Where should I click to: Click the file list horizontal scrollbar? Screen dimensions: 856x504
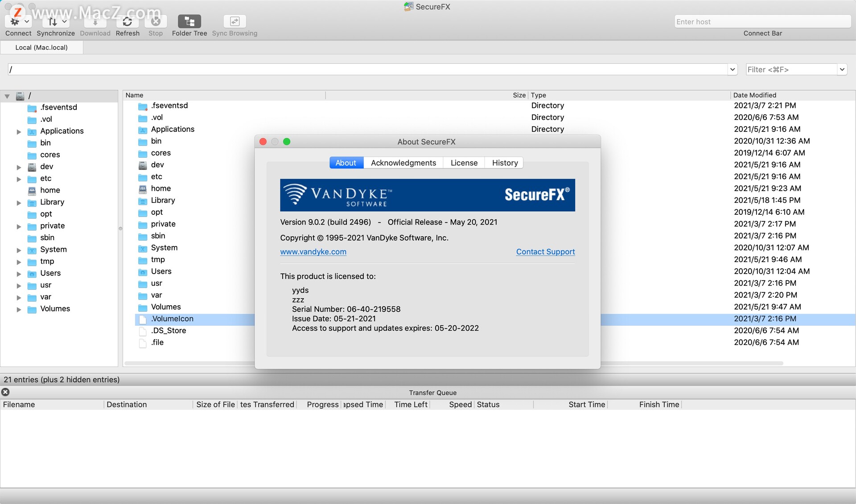[x=454, y=364]
